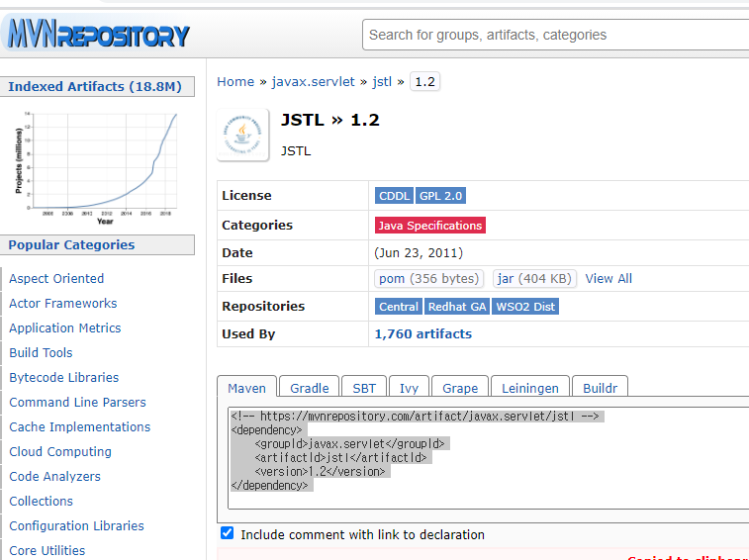Click the JSTL » 1.2 page title

click(x=330, y=120)
